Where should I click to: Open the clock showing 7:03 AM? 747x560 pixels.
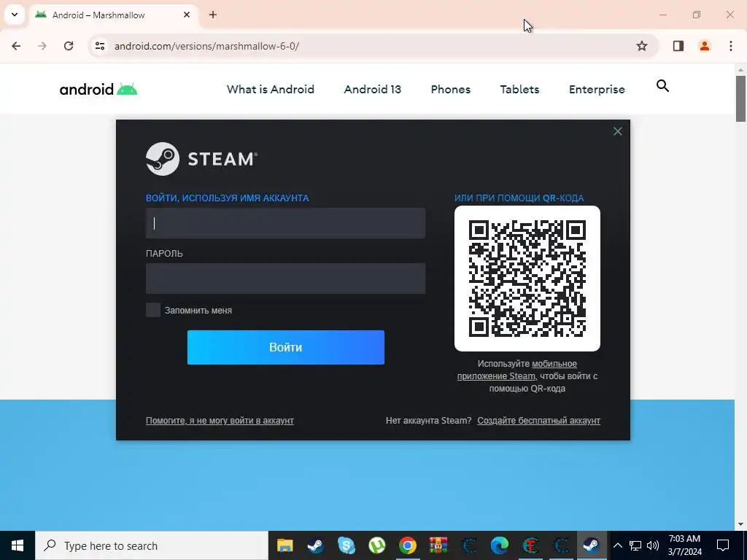tap(684, 545)
